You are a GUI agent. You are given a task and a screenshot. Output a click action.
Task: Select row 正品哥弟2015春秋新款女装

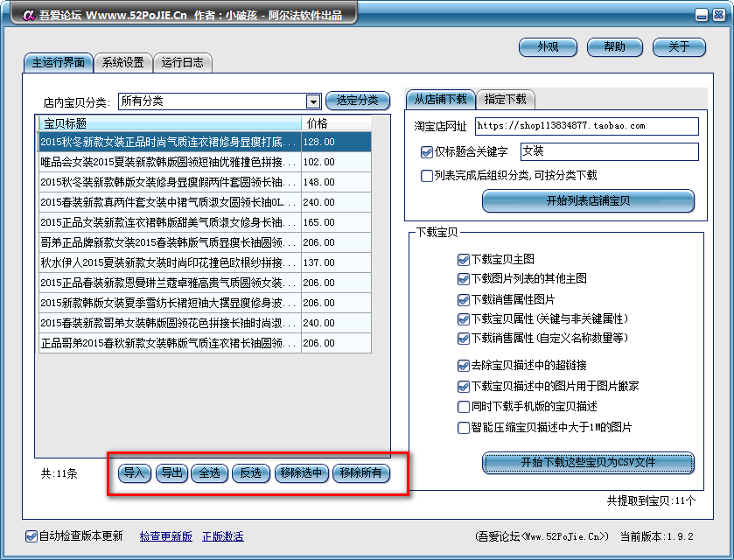[205, 343]
